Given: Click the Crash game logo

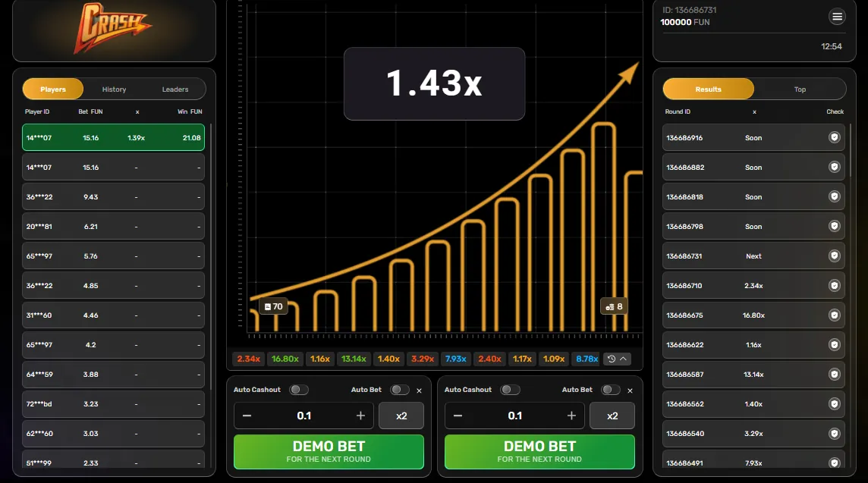Looking at the screenshot, I should click(x=114, y=29).
